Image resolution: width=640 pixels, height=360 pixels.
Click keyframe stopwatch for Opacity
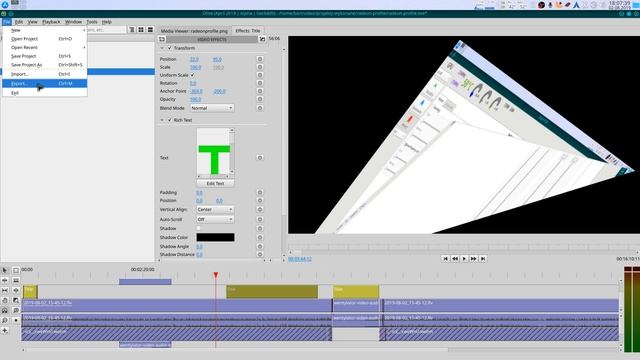click(260, 99)
